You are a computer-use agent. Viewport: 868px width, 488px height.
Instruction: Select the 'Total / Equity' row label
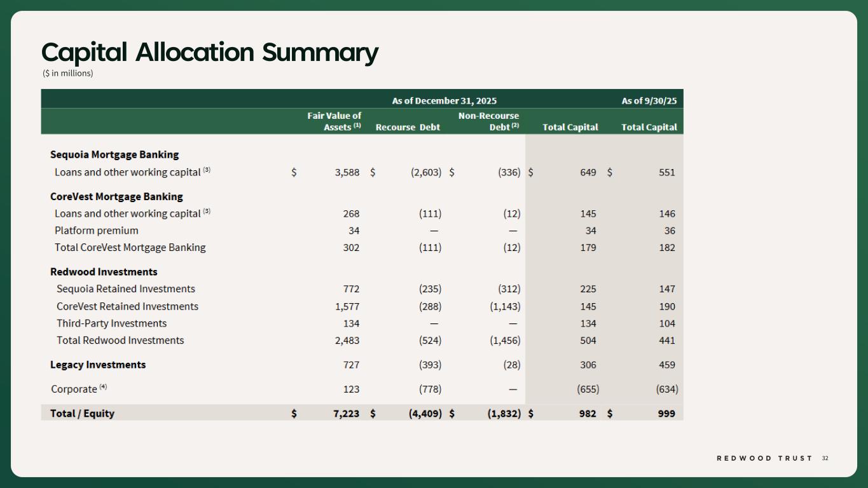click(82, 413)
